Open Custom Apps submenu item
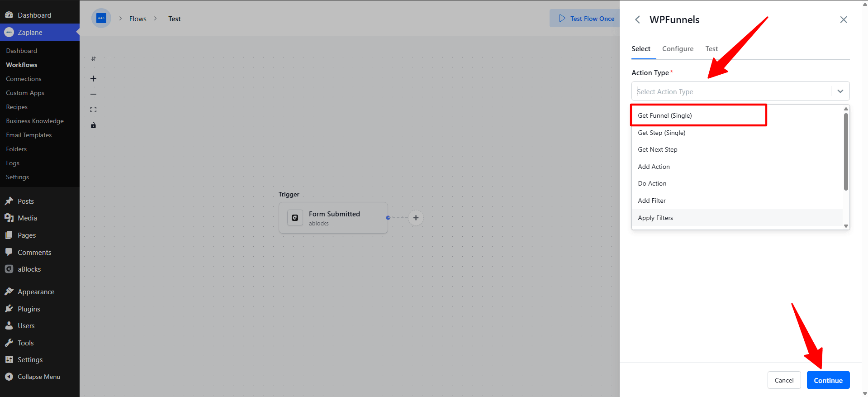868x397 pixels. [x=25, y=93]
